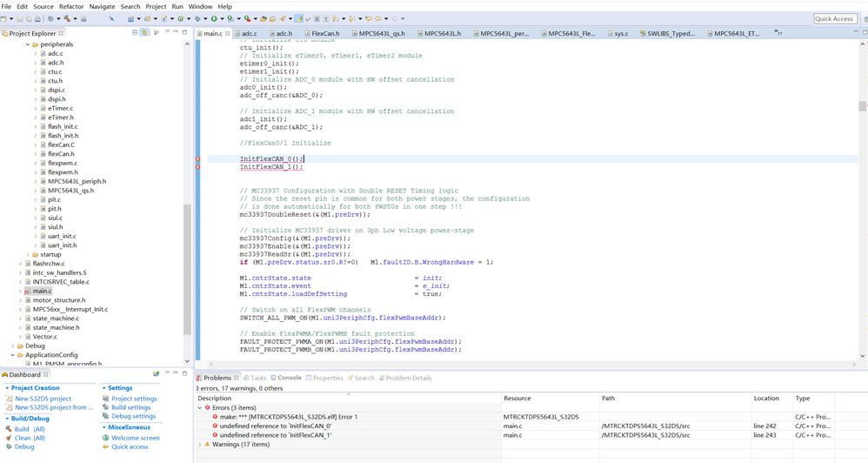Switch to the FlexCan.h editor tab
Image resolution: width=868 pixels, height=463 pixels.
325,33
